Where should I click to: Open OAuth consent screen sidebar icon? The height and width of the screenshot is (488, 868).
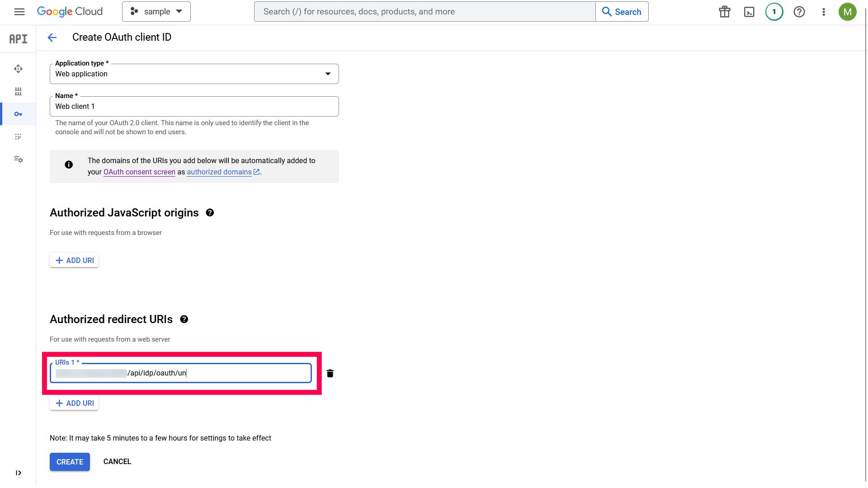(x=18, y=136)
